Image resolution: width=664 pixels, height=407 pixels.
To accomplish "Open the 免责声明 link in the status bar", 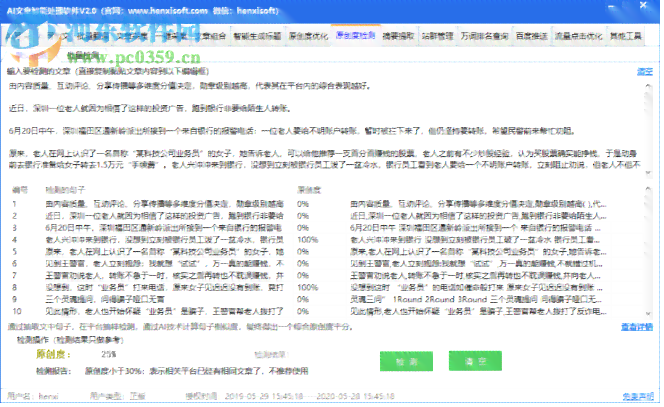I will click(638, 396).
